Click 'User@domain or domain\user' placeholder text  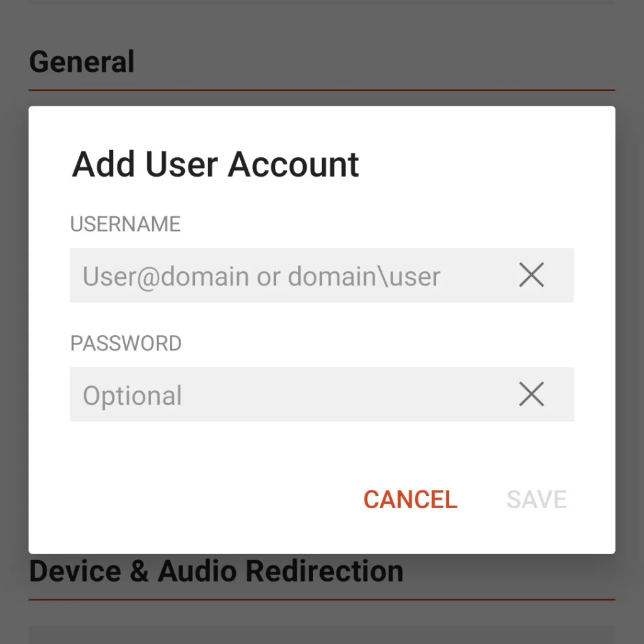point(261,276)
